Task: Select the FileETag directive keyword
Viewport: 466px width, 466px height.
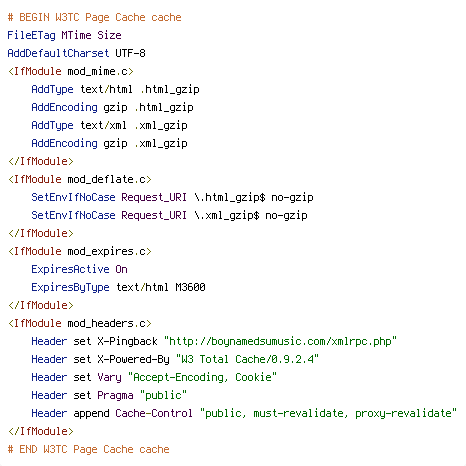Action: click(x=31, y=35)
